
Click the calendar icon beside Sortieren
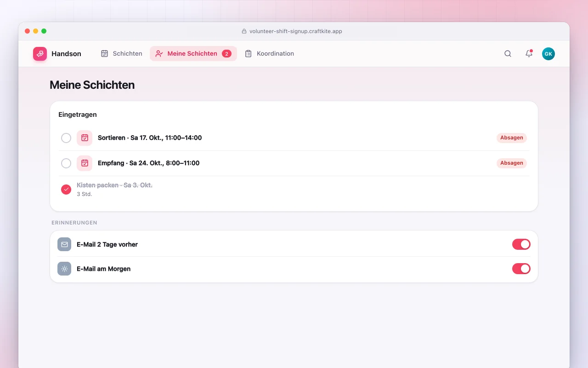[85, 138]
